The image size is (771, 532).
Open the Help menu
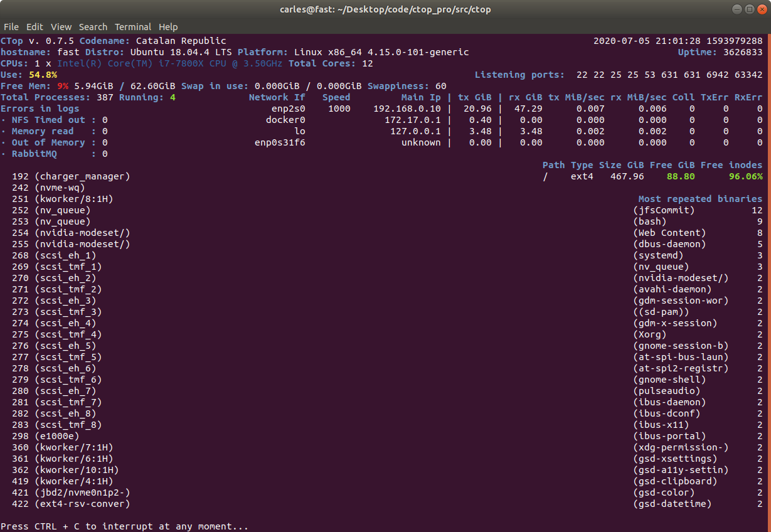pyautogui.click(x=168, y=27)
